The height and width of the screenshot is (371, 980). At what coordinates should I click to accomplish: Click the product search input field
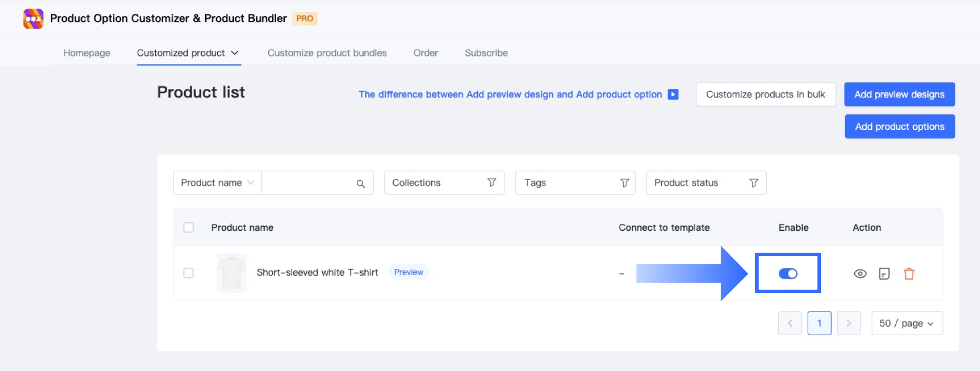point(308,183)
